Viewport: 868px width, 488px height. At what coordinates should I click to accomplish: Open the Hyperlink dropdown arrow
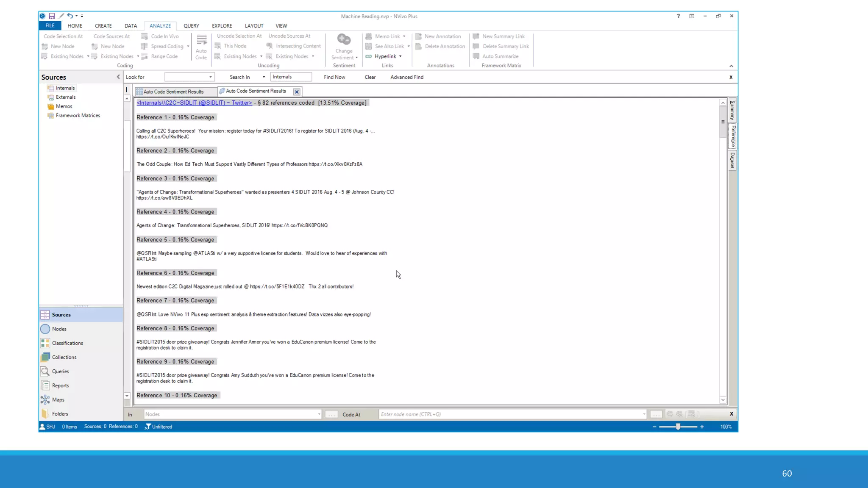pyautogui.click(x=400, y=56)
